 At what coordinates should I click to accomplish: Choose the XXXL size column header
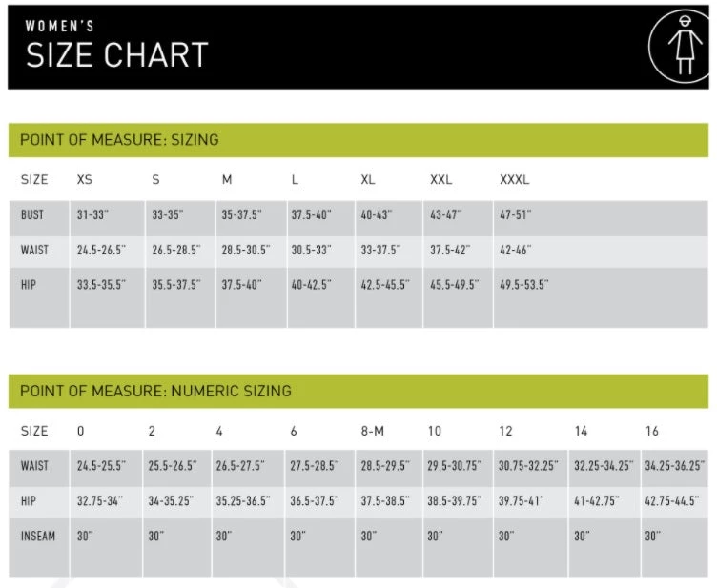[514, 179]
